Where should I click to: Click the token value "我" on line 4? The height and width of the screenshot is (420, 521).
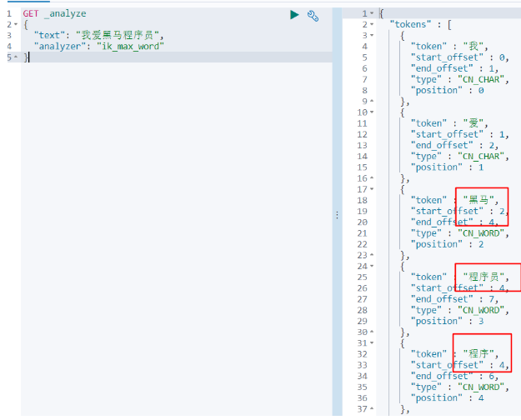(x=473, y=46)
